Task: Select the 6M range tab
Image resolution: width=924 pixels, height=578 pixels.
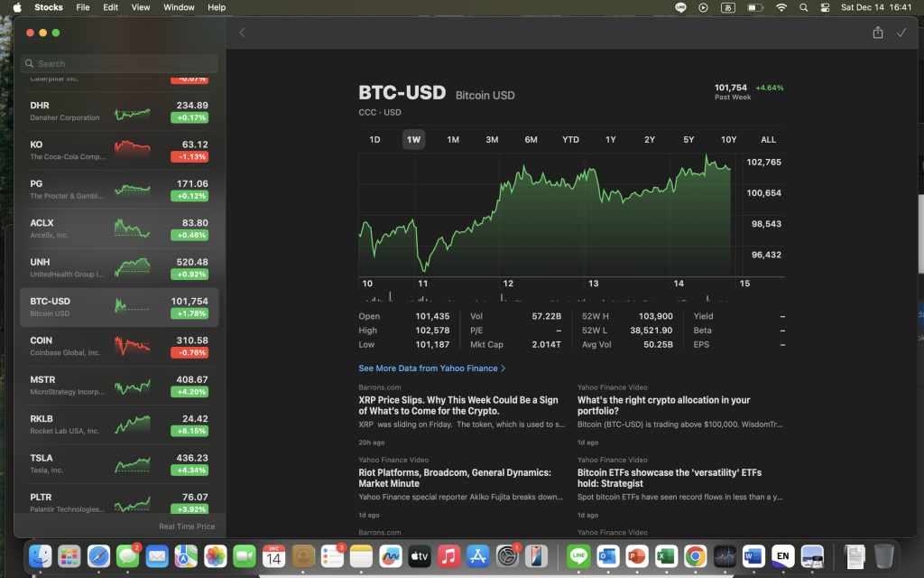Action: 531,139
